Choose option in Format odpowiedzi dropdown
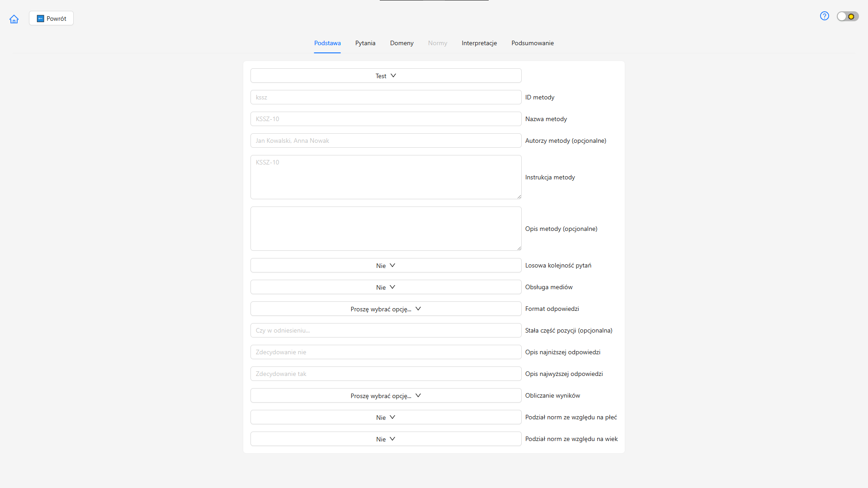This screenshot has width=868, height=488. click(x=386, y=309)
